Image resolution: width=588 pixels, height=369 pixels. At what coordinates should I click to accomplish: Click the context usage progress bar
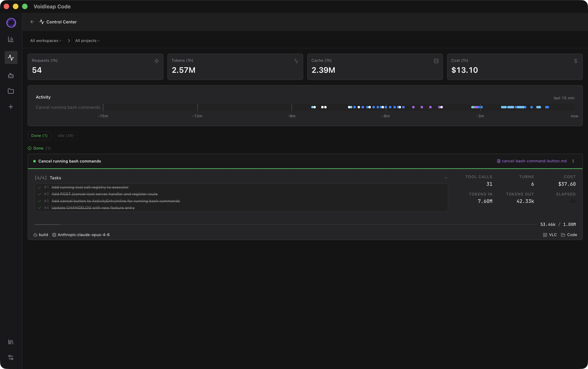tap(285, 224)
